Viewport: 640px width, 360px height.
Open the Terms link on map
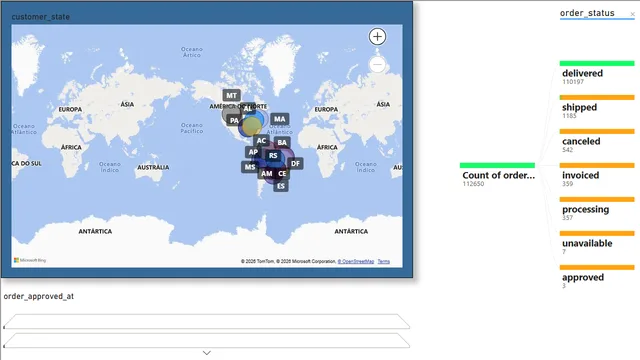coord(384,261)
